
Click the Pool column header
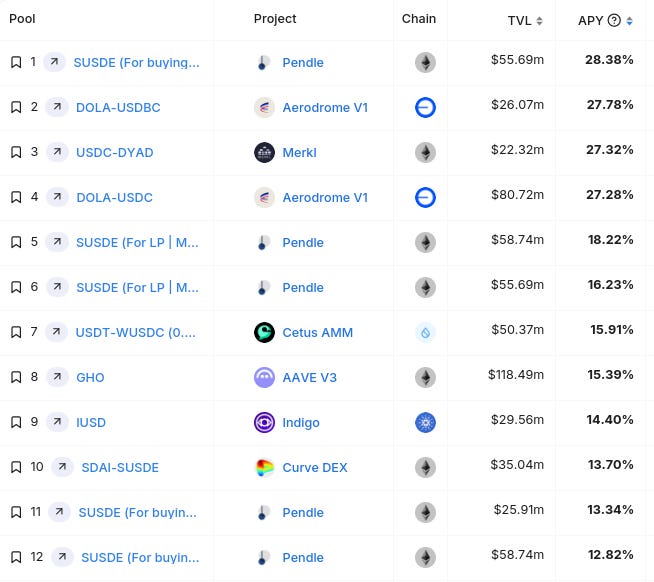click(22, 19)
